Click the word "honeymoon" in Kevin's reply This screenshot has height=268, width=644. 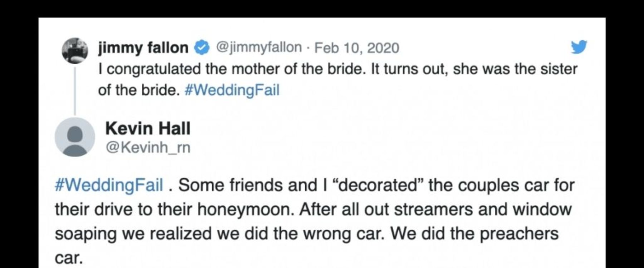[x=246, y=210]
